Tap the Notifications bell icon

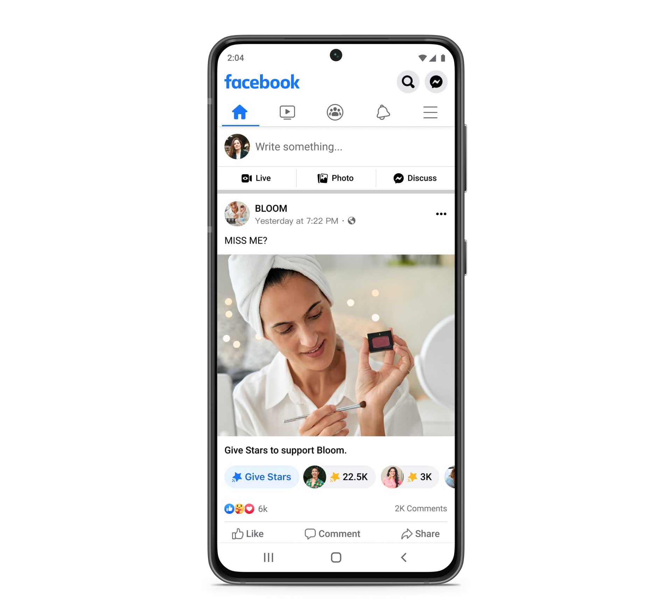[x=382, y=112]
